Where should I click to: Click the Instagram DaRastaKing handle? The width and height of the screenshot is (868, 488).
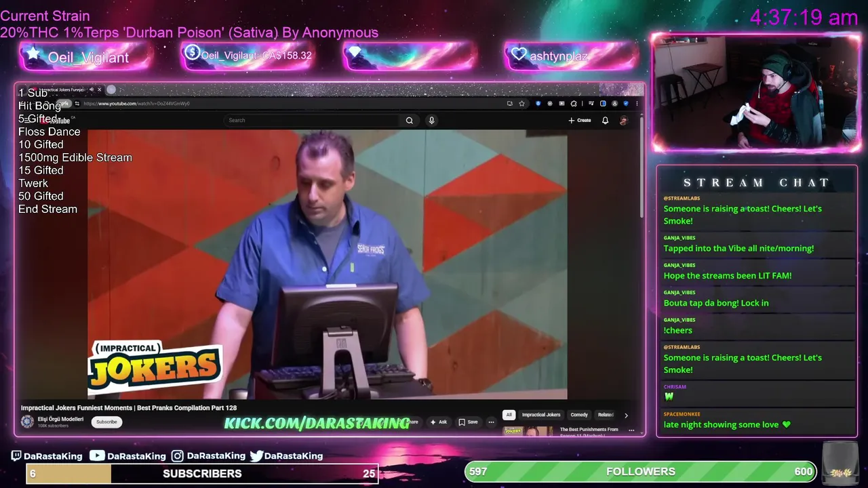(216, 456)
